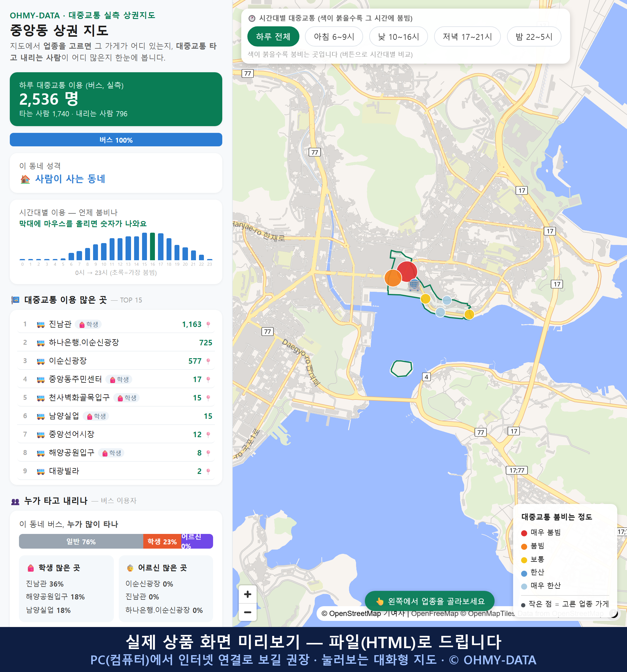Click the 보통 yellow legend dot
Screen dimensions: 627x672
click(524, 560)
